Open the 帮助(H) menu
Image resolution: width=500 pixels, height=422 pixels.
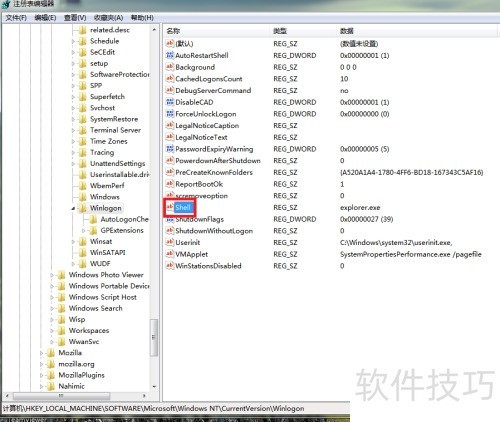[142, 18]
